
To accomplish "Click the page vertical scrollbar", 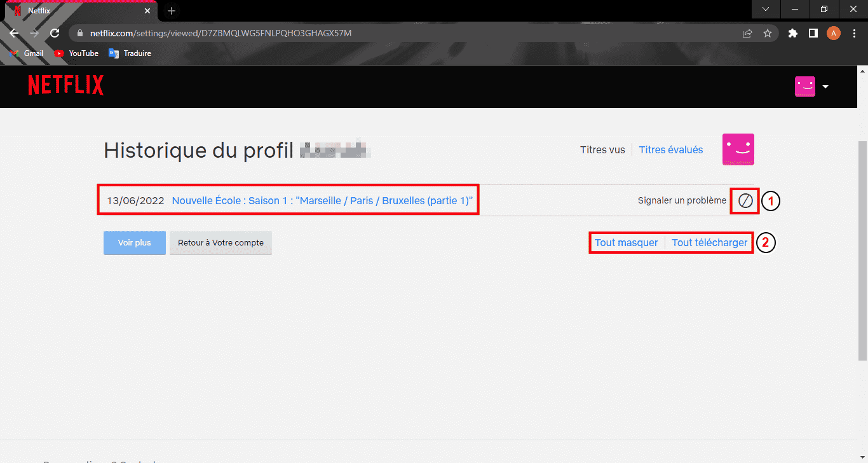I will point(863,251).
